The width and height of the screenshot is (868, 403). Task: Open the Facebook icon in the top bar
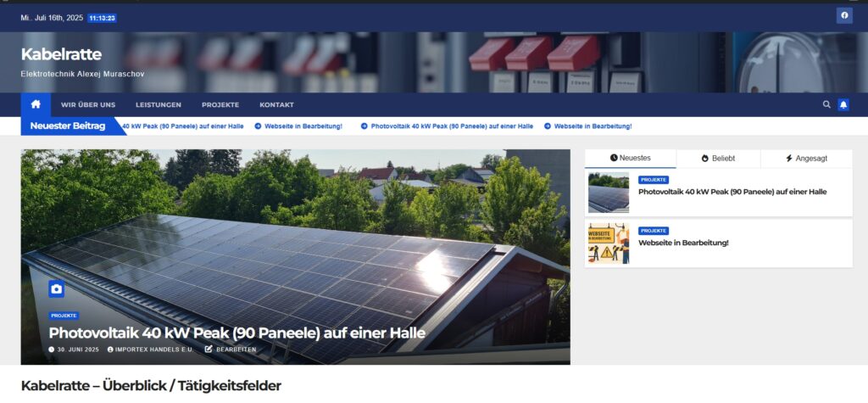844,15
